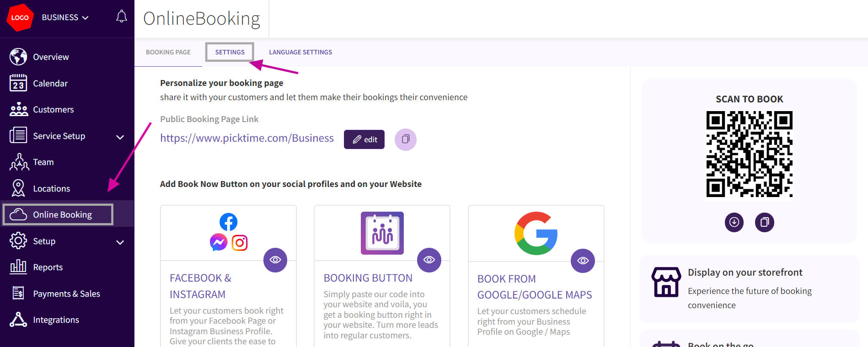The width and height of the screenshot is (868, 347).
Task: Copy the QR code
Action: click(764, 222)
